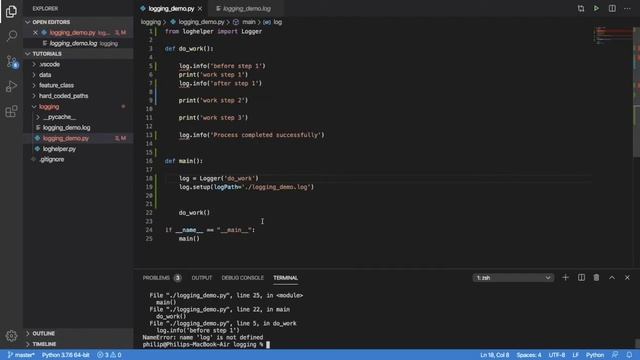
Task: Select the Python 3.7.6 64-bit interpreter
Action: pyautogui.click(x=66, y=355)
